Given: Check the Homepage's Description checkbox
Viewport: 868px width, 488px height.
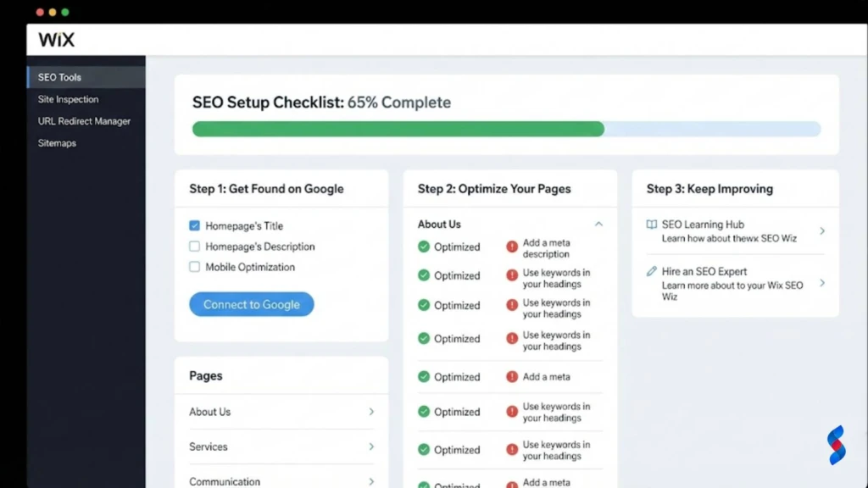Looking at the screenshot, I should pyautogui.click(x=194, y=246).
